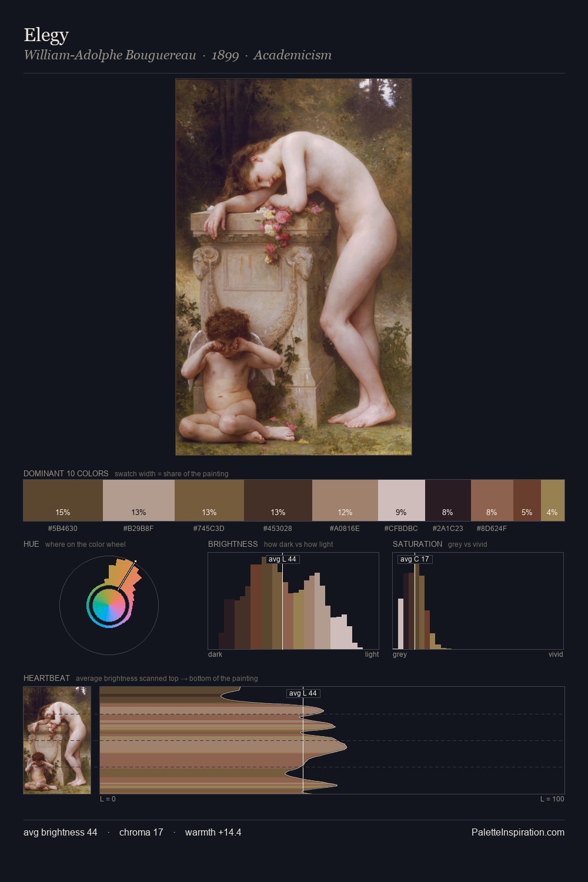Click the footer 'warmth +14.4' stat
The width and height of the screenshot is (588, 882).
click(x=213, y=832)
